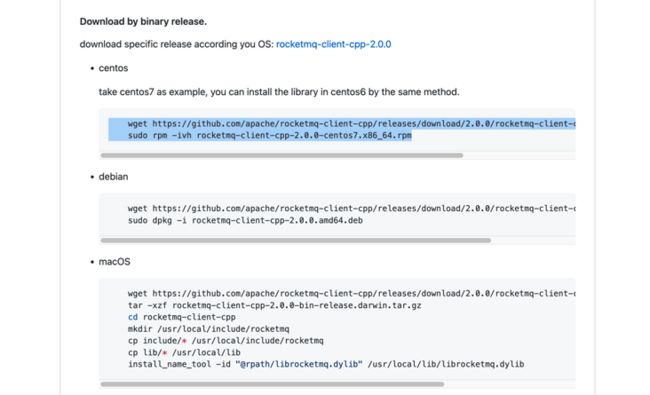
Task: Click the cp include/* command line
Action: 226,341
